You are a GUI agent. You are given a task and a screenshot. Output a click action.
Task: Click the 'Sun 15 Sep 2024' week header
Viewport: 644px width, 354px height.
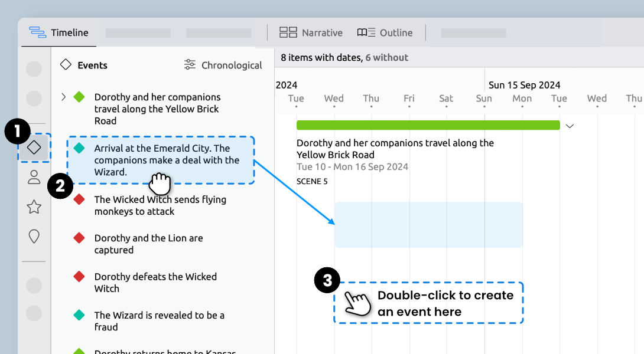tap(524, 85)
